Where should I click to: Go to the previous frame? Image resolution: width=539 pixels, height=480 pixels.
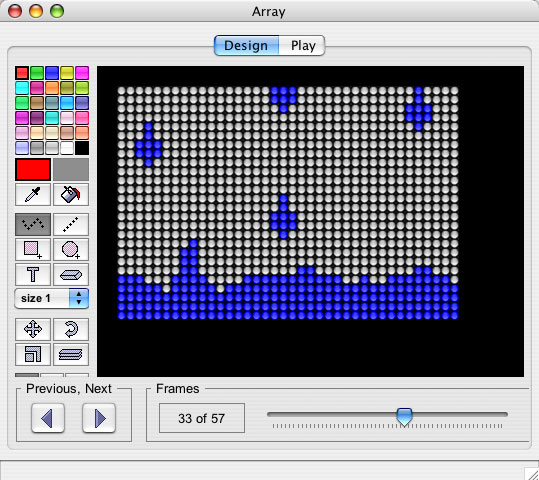pyautogui.click(x=48, y=418)
